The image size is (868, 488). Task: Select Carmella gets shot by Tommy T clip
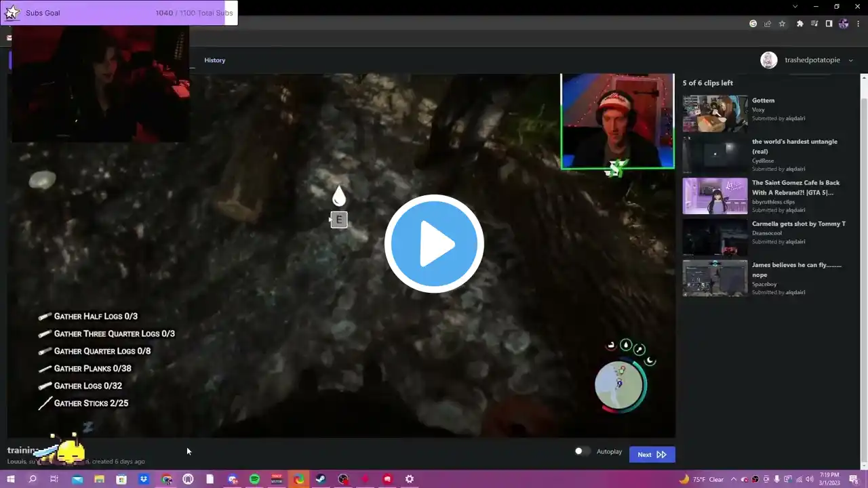point(715,237)
